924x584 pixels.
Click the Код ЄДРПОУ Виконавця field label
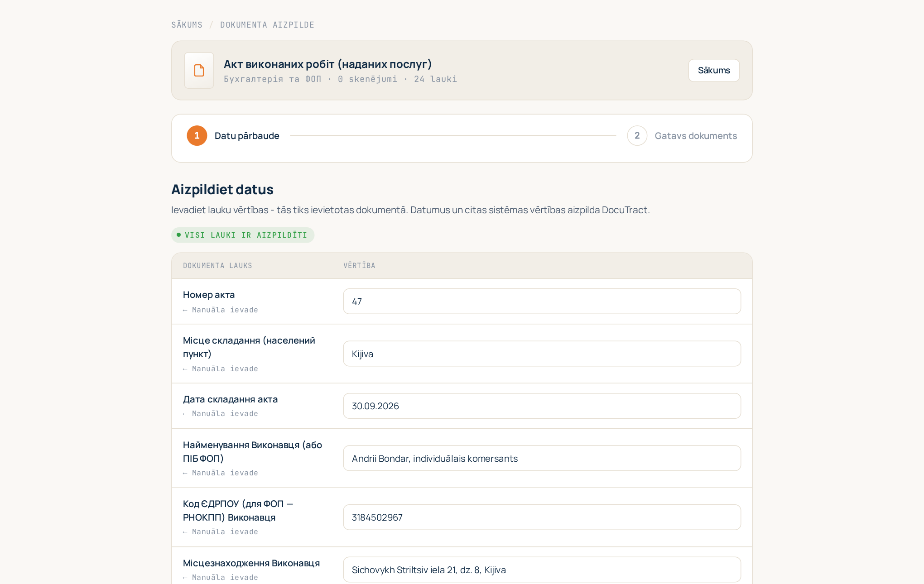pos(238,511)
